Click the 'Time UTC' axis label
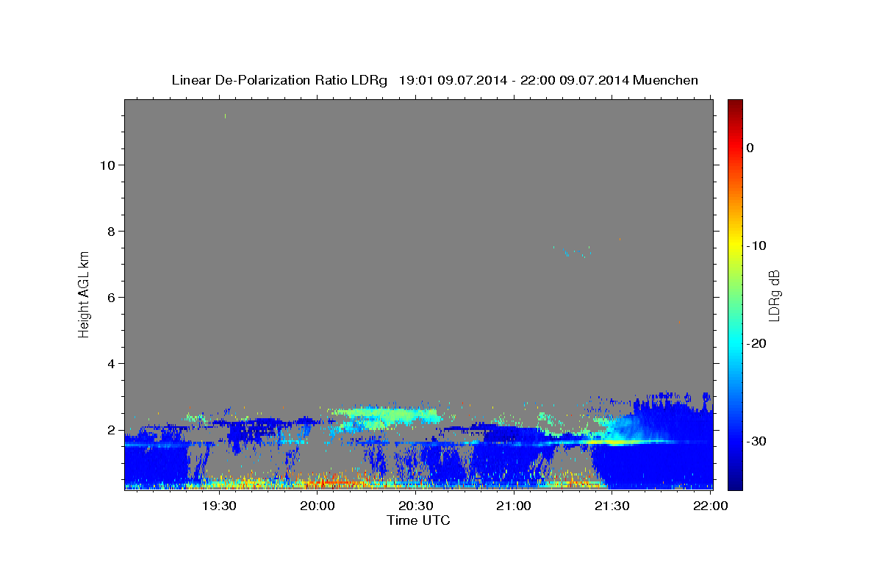Viewport: 882px width, 588px height. click(418, 520)
